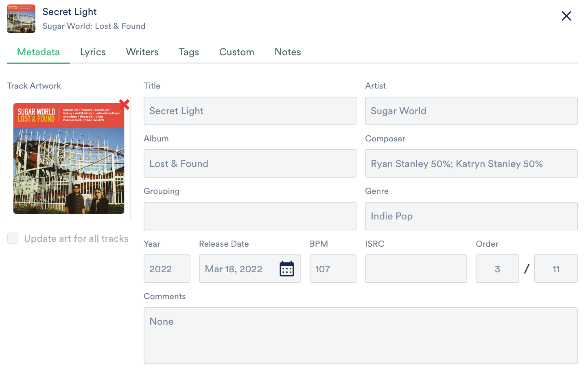Select the large Track Artwork image
The image size is (588, 369).
click(x=69, y=158)
